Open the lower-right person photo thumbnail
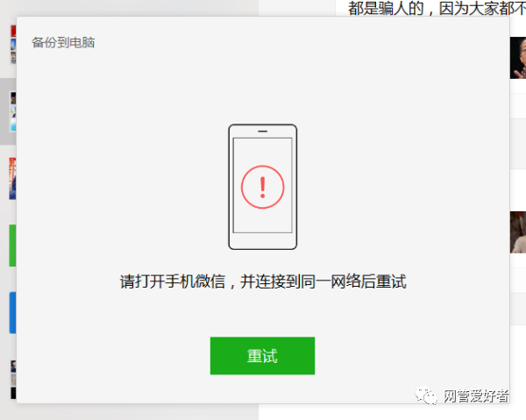Screen dimensions: 526x420 (x=518, y=232)
